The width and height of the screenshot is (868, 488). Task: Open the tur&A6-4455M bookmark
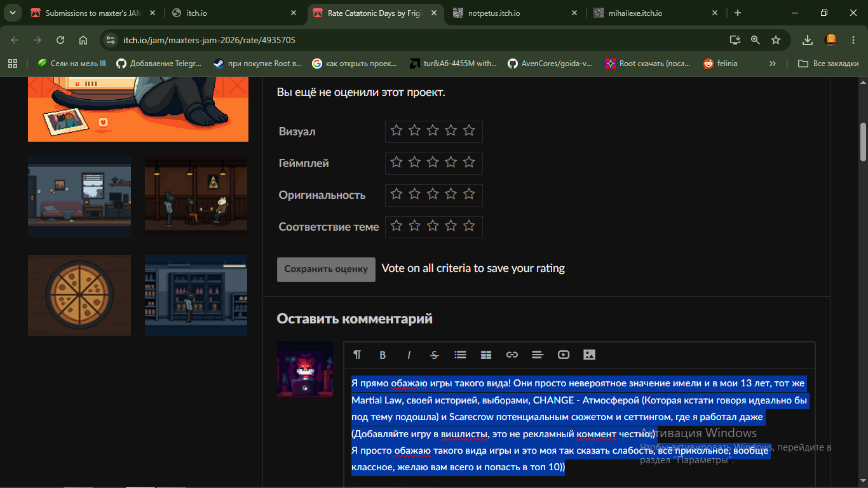tap(452, 64)
